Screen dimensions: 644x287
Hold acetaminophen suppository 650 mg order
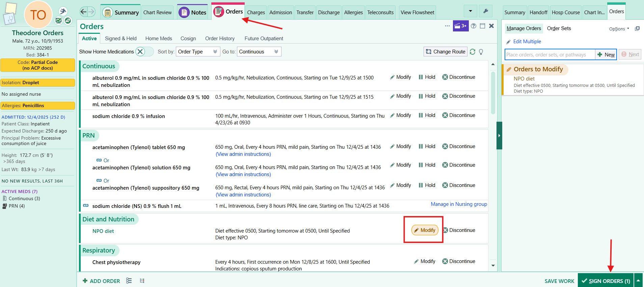pos(427,185)
